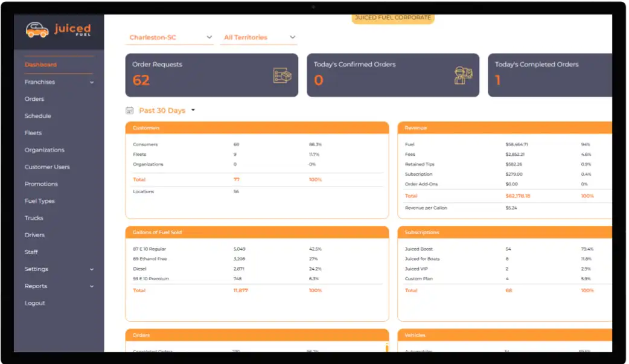Click the Retained Tips row
The image size is (629, 364).
click(x=508, y=165)
